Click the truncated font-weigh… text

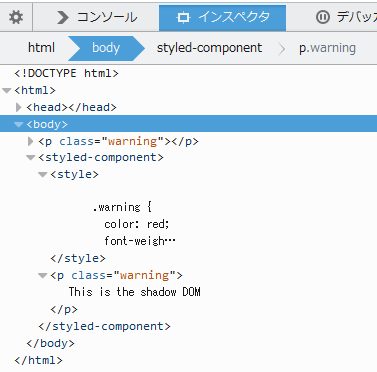click(x=140, y=241)
